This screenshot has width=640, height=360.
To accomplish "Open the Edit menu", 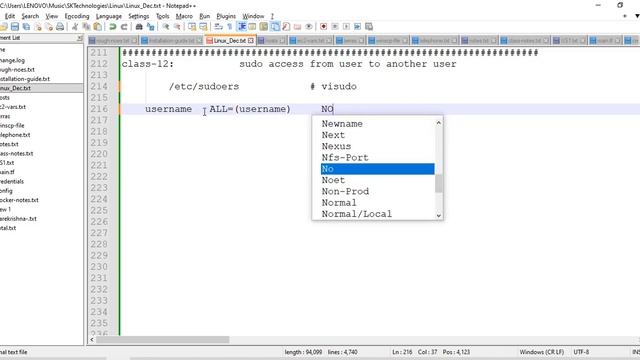I will tap(10, 16).
